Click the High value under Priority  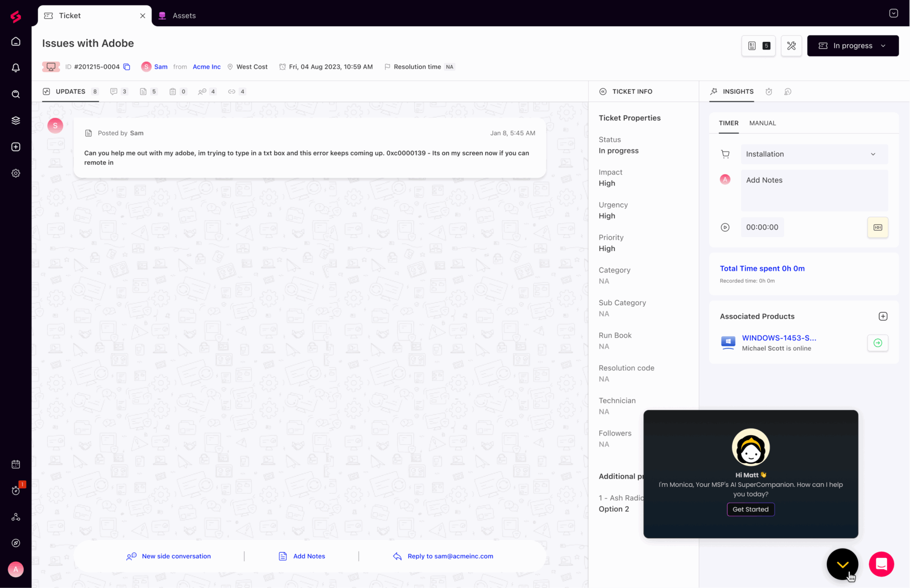pyautogui.click(x=607, y=248)
